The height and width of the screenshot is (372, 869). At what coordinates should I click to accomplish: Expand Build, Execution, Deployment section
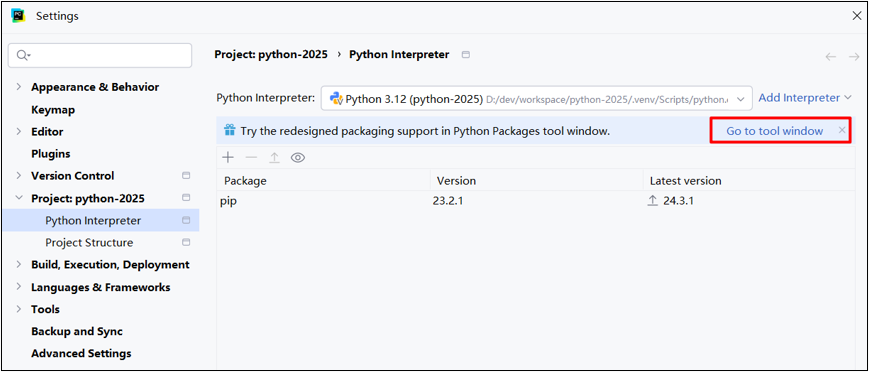(19, 264)
